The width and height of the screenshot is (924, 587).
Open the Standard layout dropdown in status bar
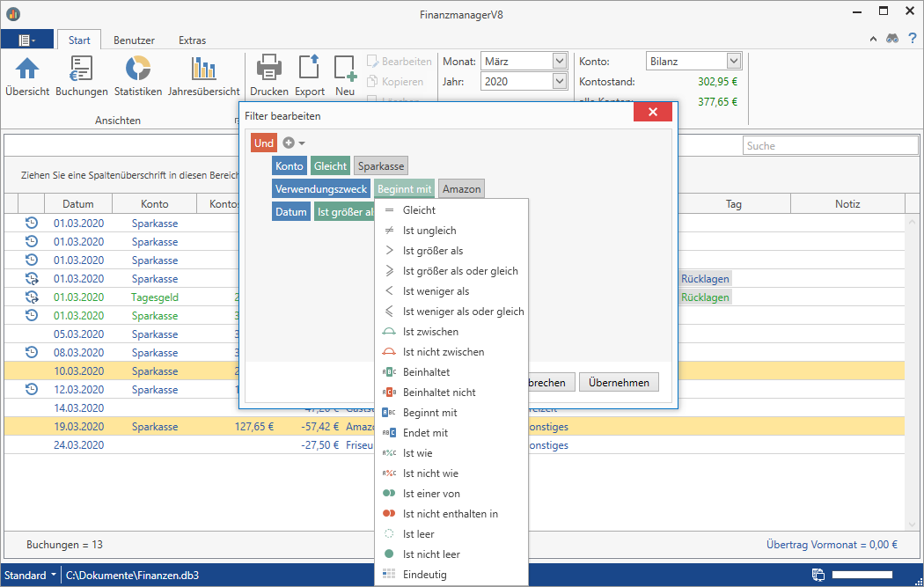(29, 575)
